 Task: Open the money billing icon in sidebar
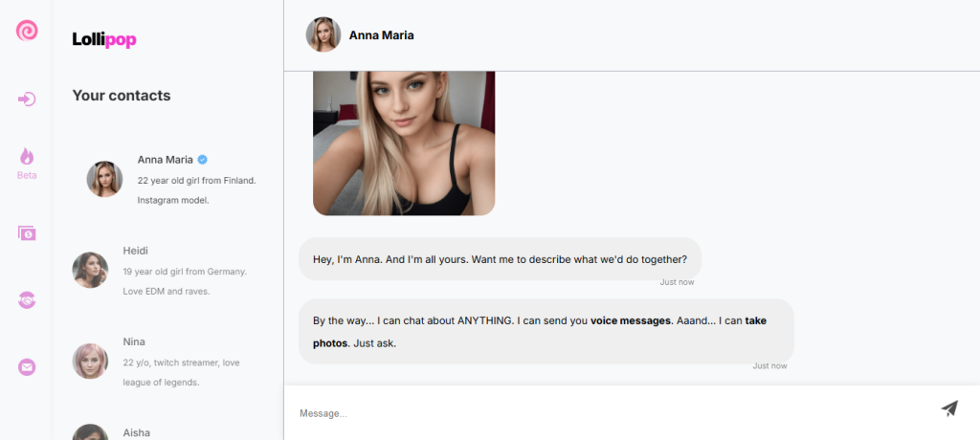[x=27, y=233]
